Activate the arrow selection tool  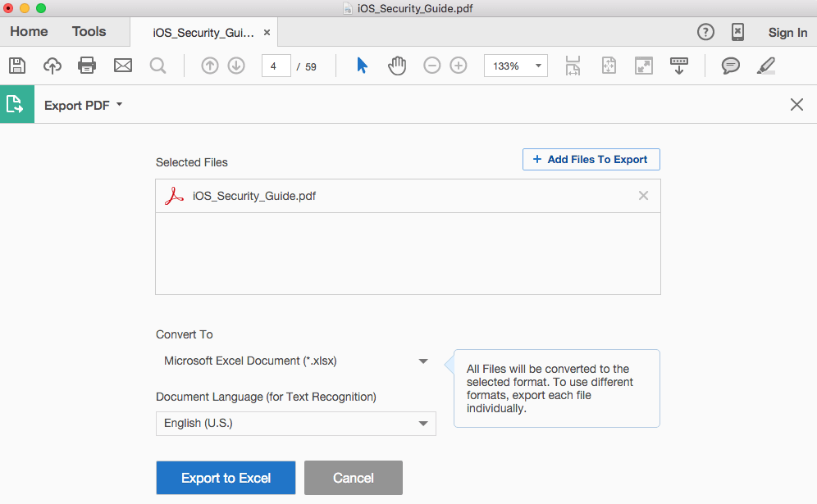tap(362, 66)
